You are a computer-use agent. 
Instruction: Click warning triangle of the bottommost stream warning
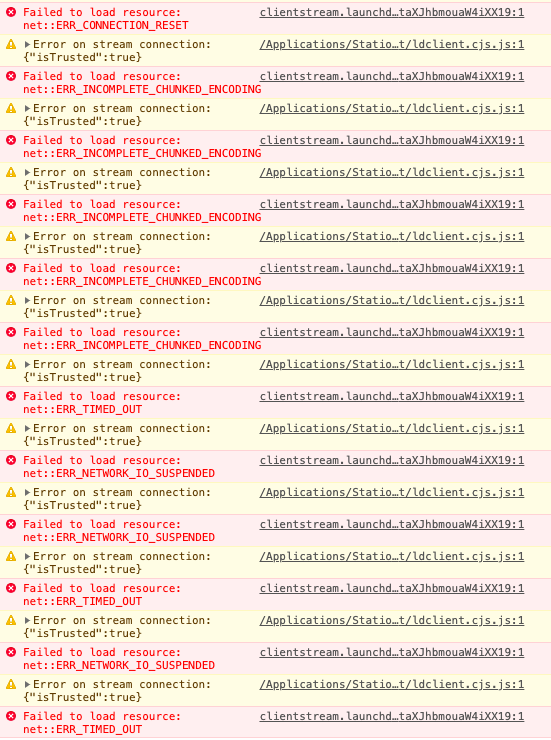[x=11, y=684]
